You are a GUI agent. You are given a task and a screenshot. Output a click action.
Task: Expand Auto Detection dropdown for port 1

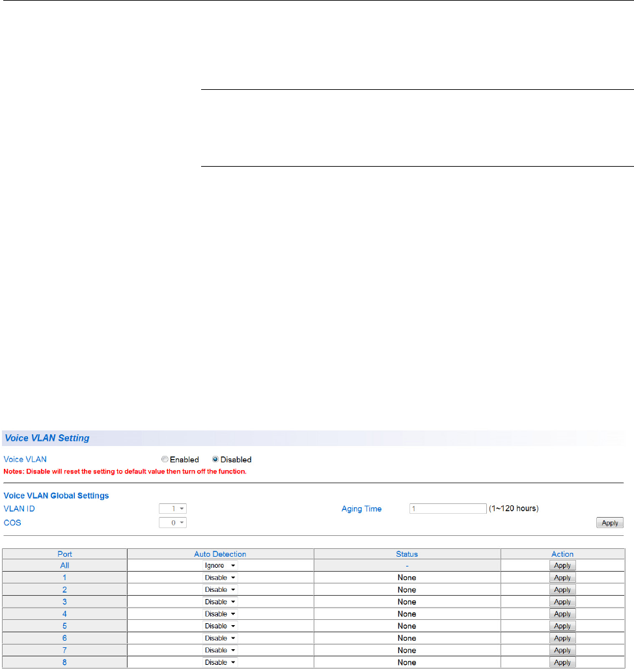[220, 578]
